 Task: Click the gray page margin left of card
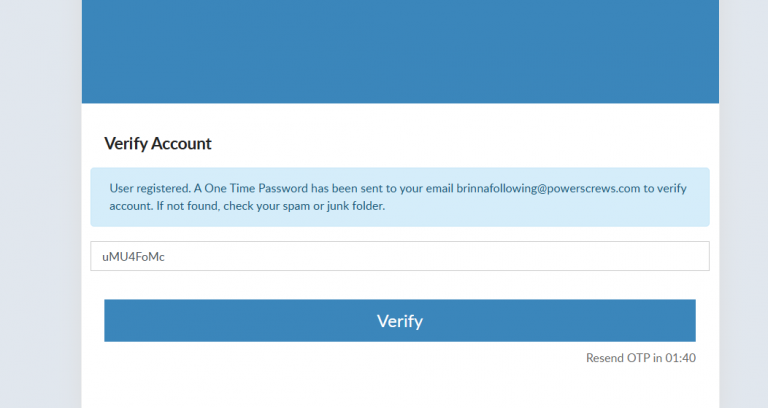[x=41, y=204]
